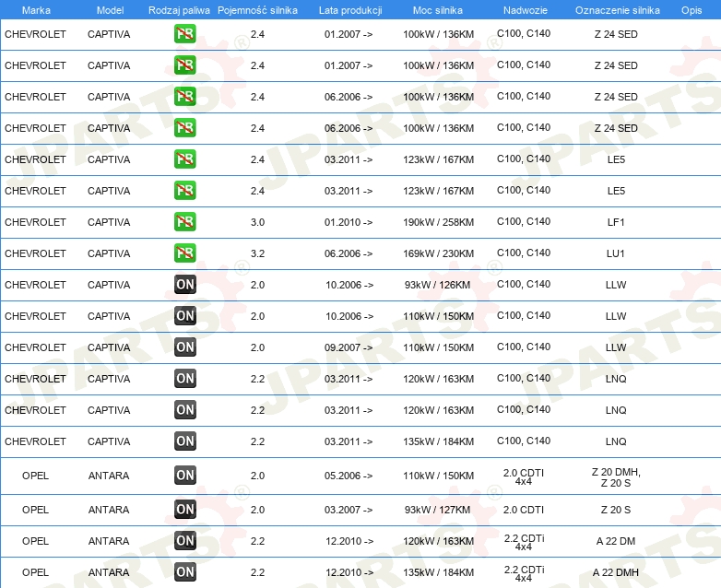Viewport: 721px width, 588px height.
Task: Select the 05.2006 -> production date cell
Action: click(x=349, y=476)
